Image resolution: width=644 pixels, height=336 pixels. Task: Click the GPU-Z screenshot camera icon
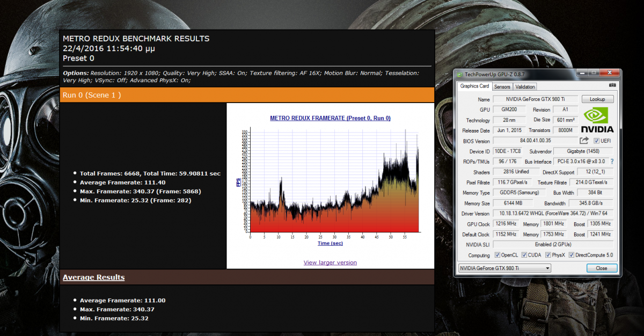(x=612, y=86)
